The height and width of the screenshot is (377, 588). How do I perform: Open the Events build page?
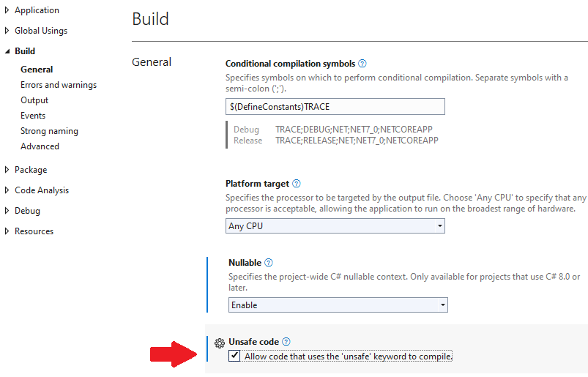click(33, 116)
